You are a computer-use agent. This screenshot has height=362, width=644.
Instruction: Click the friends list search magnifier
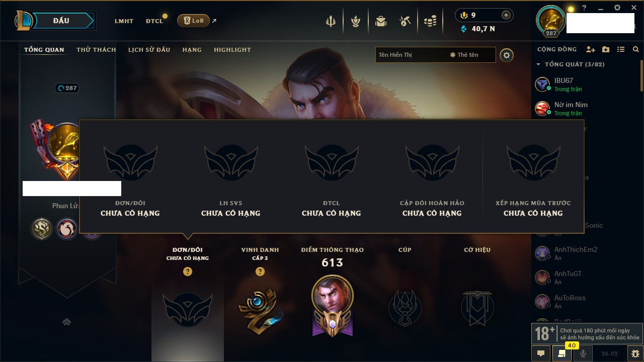tap(636, 49)
